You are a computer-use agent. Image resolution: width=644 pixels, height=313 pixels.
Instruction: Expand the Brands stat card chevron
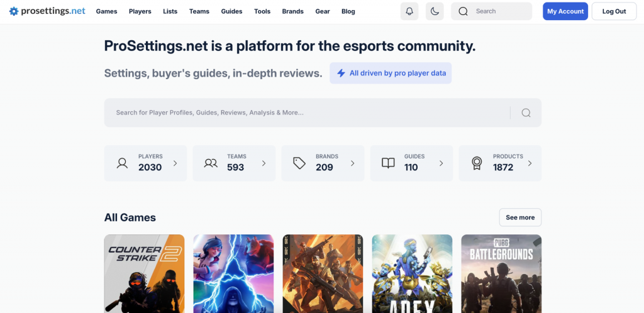[x=352, y=163]
